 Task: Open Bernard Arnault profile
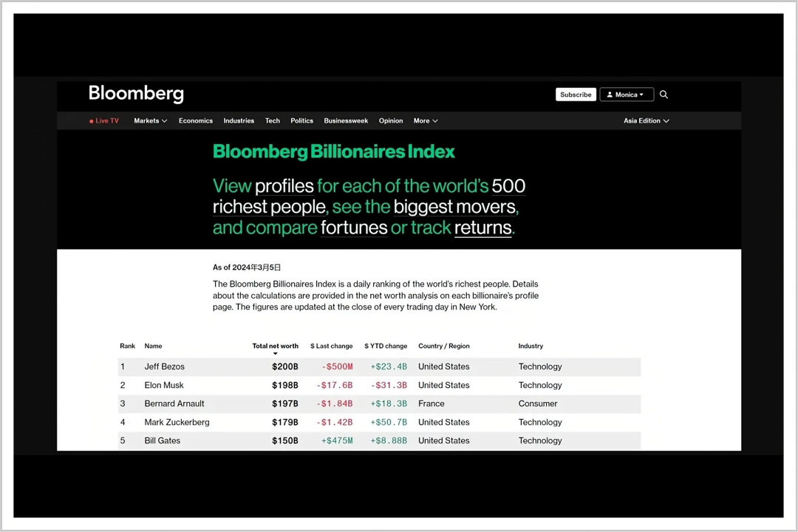point(174,403)
